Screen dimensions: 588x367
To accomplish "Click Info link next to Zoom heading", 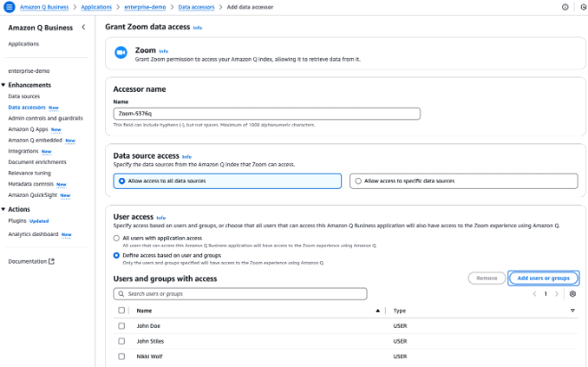I will [164, 52].
